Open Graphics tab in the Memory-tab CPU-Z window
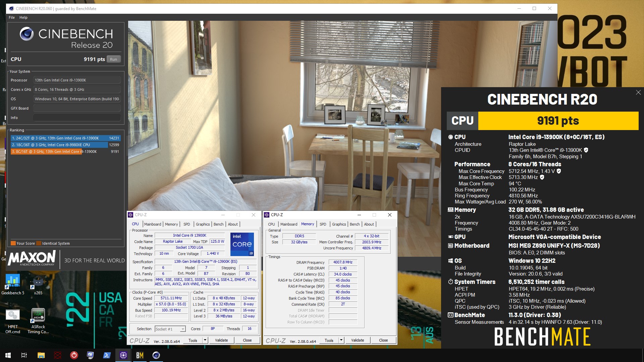 point(339,224)
